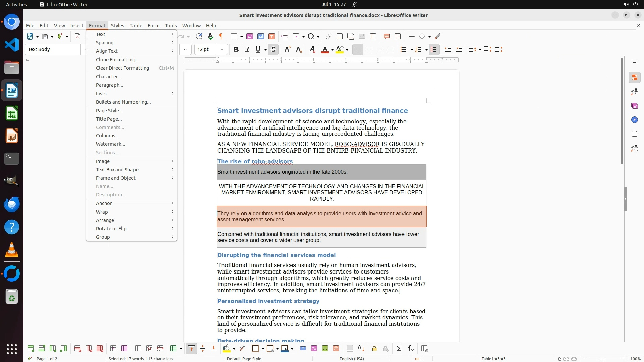Image resolution: width=644 pixels, height=362 pixels.
Task: Click the Insert Comment icon
Action: (386, 36)
